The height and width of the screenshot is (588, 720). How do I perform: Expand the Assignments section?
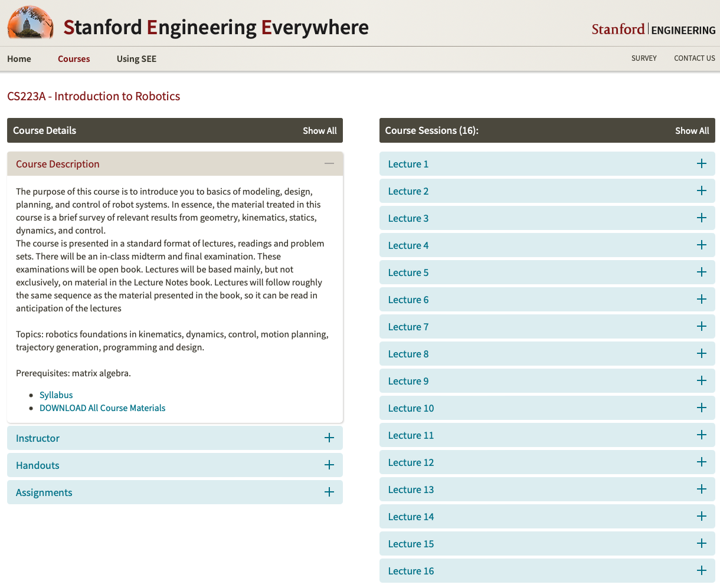[175, 492]
